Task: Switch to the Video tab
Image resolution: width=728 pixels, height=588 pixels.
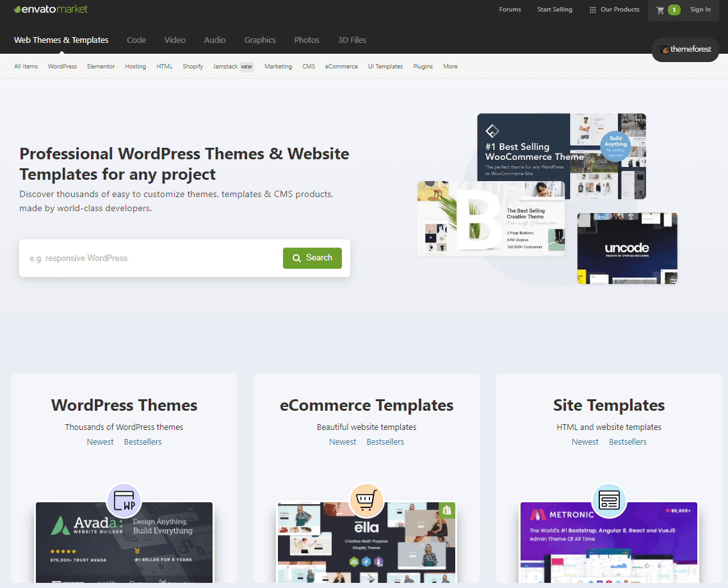Action: (175, 40)
